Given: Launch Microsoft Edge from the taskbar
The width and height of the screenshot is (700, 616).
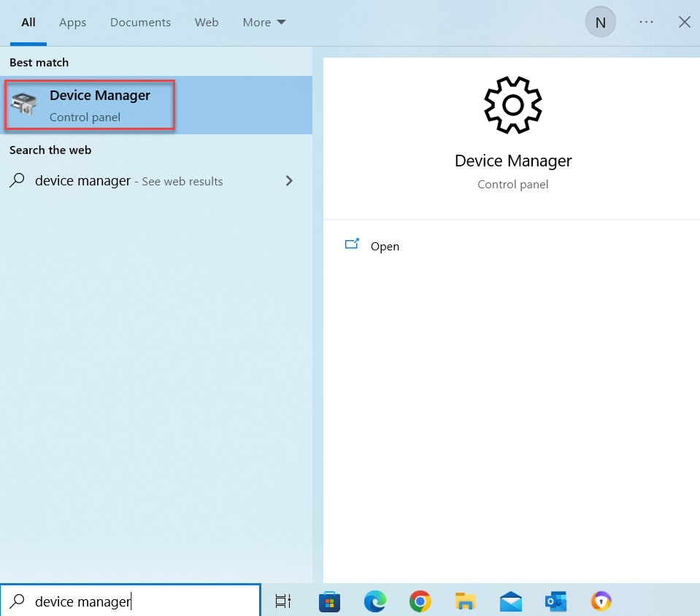Looking at the screenshot, I should click(x=374, y=601).
